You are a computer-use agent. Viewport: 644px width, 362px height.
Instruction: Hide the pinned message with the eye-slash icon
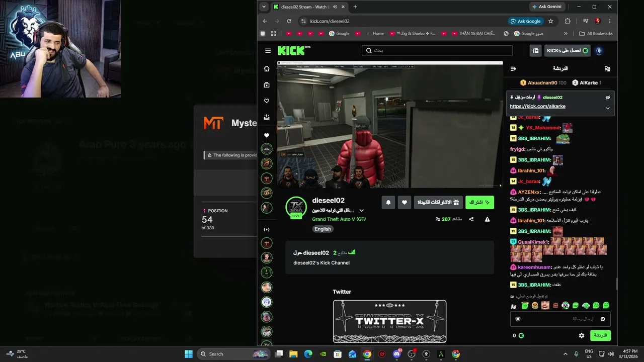click(607, 98)
